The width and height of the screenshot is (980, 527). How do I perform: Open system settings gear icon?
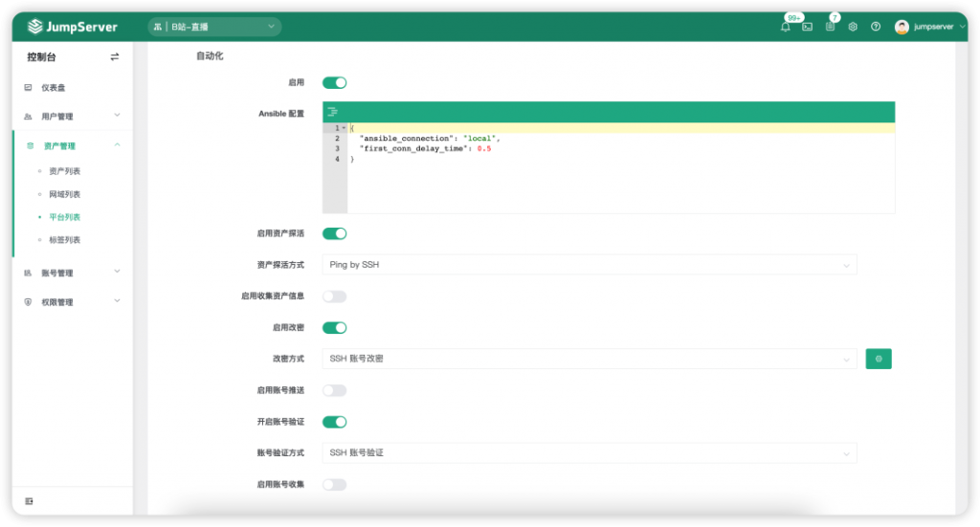click(x=853, y=27)
